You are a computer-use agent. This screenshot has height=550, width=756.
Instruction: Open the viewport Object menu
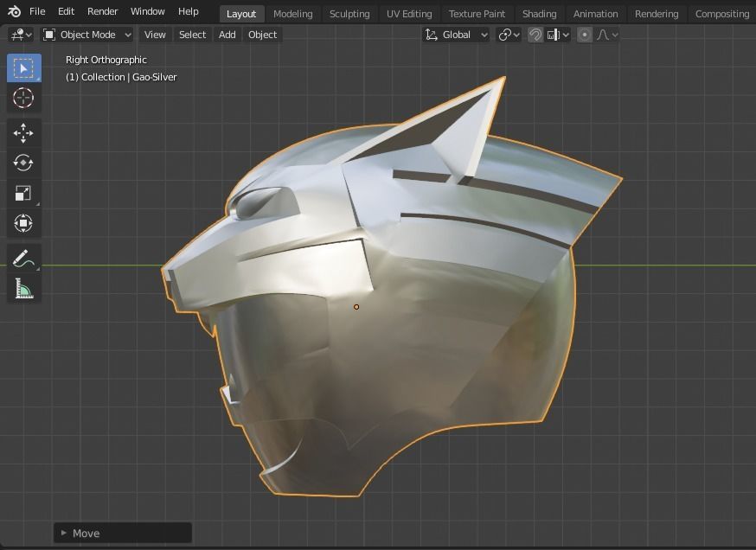[262, 35]
